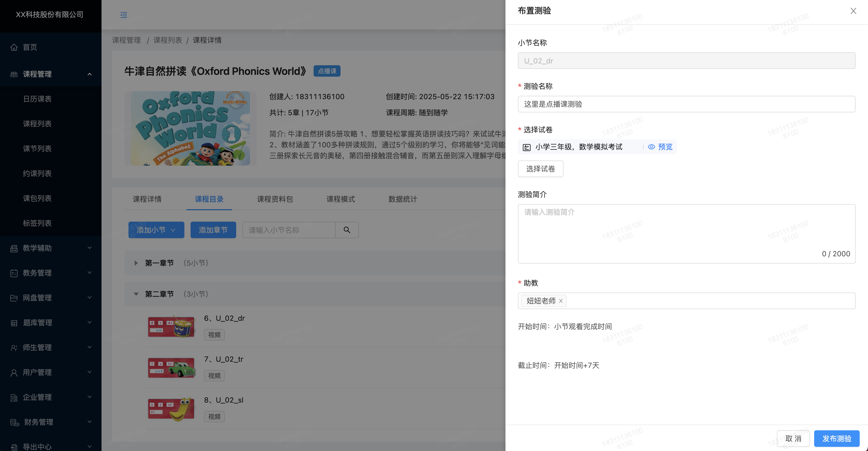Image resolution: width=868 pixels, height=451 pixels.
Task: Click the U_02_tr lesson thumbnail
Action: coord(171,368)
